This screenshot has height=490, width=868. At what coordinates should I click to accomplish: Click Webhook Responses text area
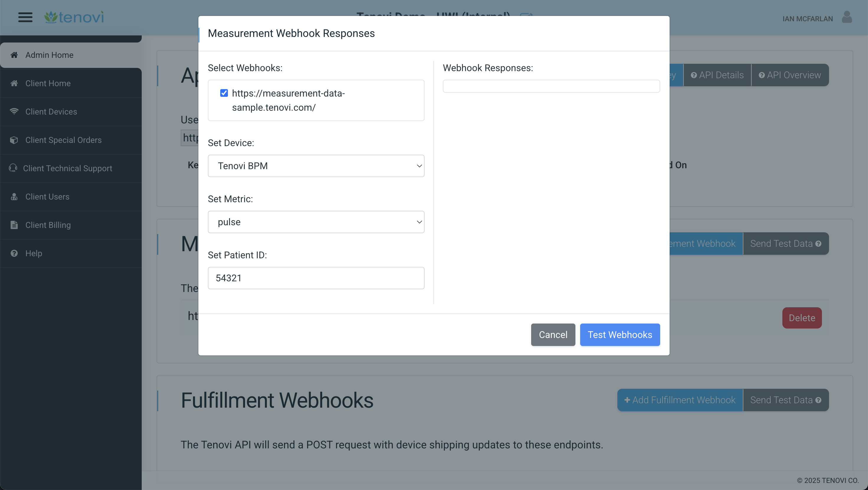[551, 86]
